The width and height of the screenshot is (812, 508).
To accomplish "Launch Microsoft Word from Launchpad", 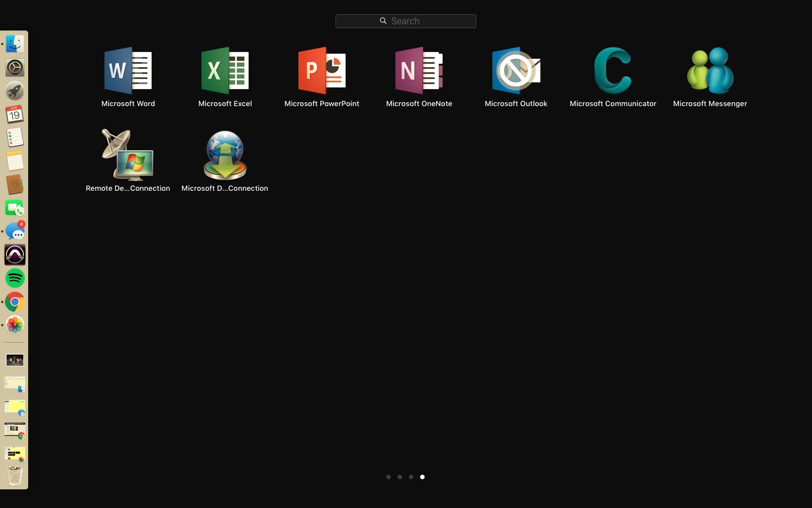I will [128, 71].
